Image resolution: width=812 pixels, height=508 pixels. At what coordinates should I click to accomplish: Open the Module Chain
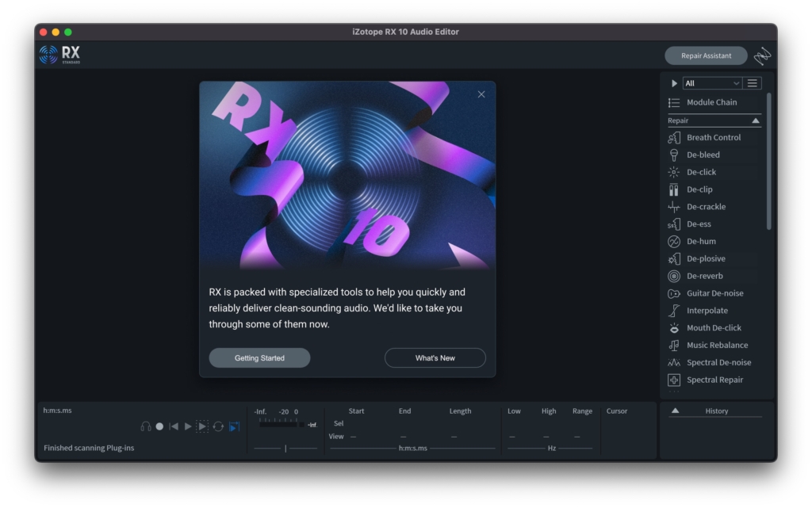pyautogui.click(x=710, y=102)
